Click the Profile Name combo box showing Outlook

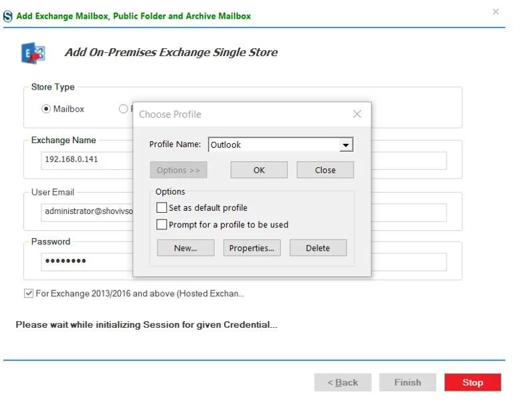281,144
